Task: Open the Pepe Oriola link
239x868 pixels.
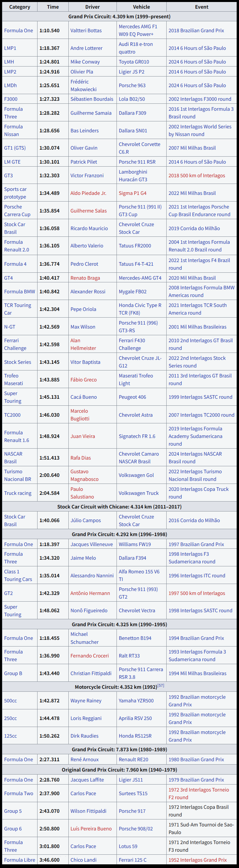Action: [x=83, y=309]
